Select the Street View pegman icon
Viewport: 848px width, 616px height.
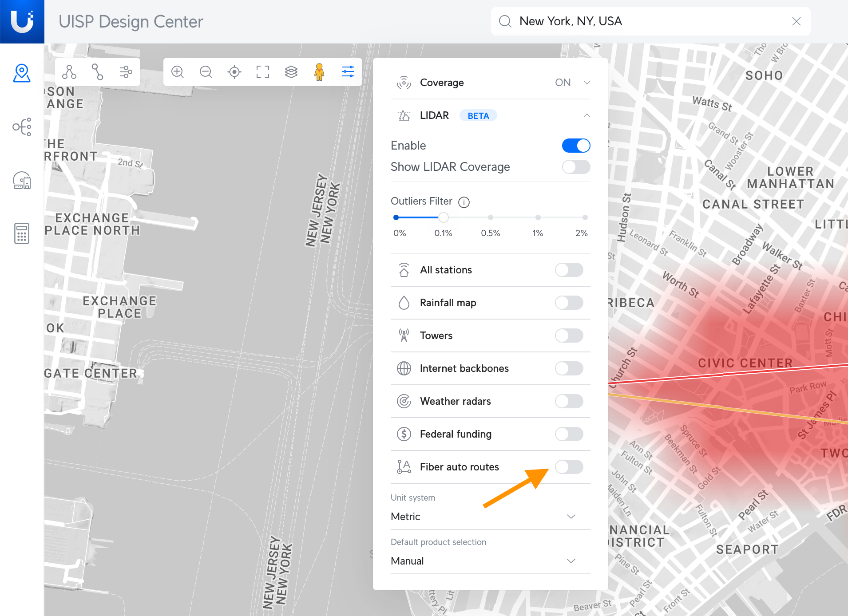pos(319,72)
